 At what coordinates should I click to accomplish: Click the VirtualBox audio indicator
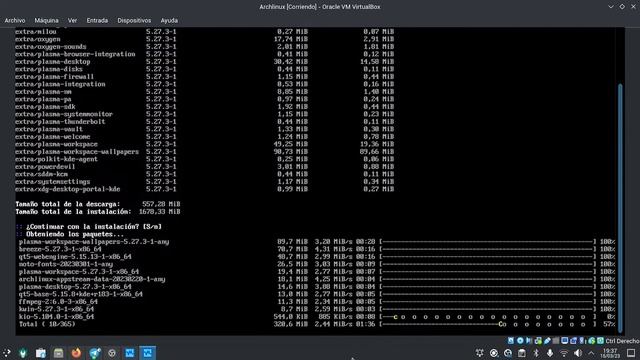(529, 340)
